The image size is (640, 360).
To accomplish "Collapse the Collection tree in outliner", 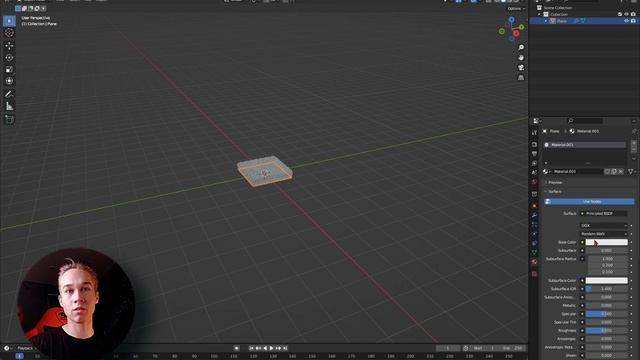I will tap(540, 14).
